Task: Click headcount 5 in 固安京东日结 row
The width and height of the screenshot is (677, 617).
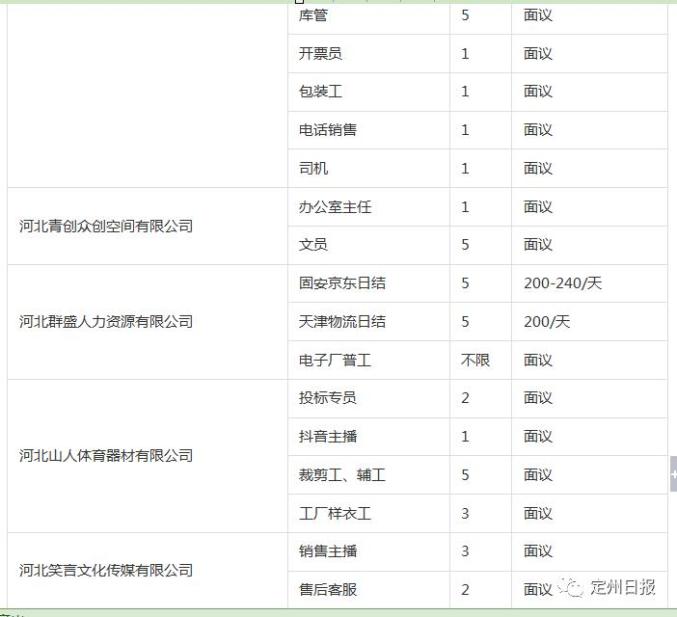Action: click(x=465, y=283)
